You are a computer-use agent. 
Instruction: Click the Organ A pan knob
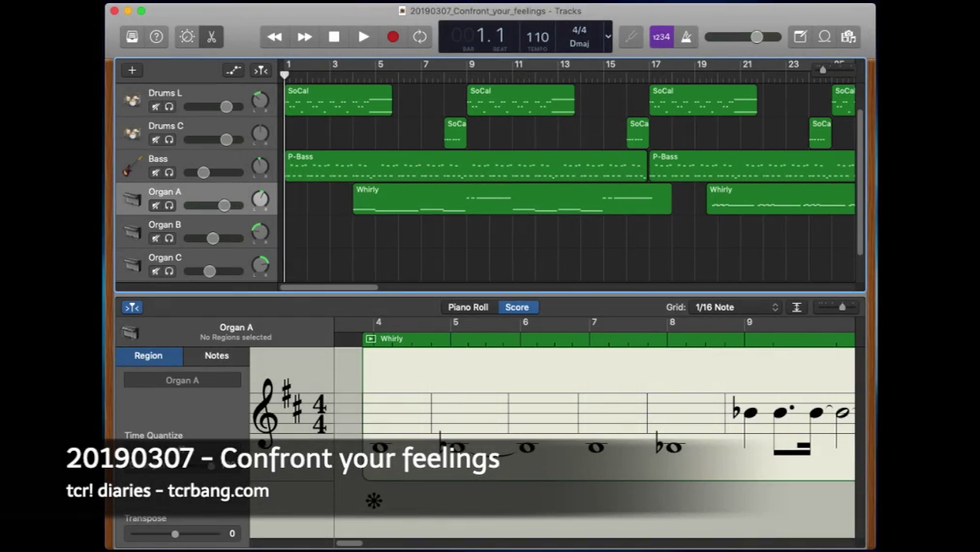pos(260,199)
